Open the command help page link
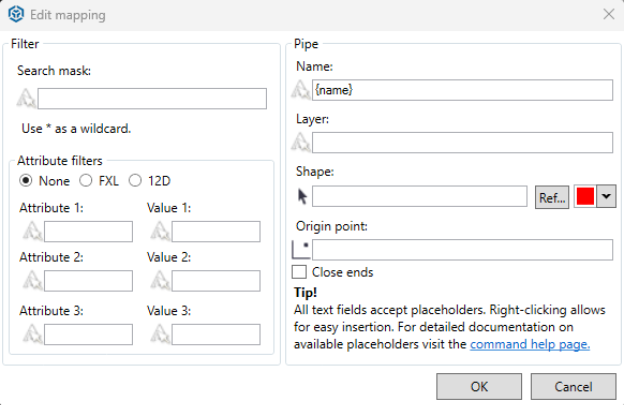 (530, 345)
